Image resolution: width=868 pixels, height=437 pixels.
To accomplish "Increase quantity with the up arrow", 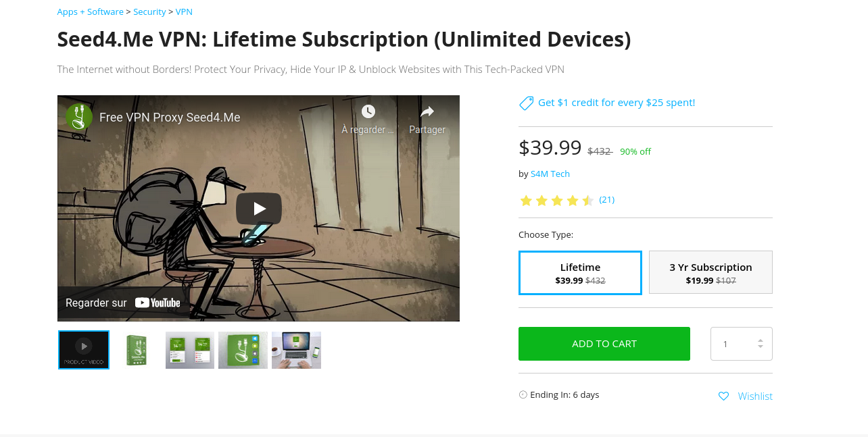I will pyautogui.click(x=761, y=340).
